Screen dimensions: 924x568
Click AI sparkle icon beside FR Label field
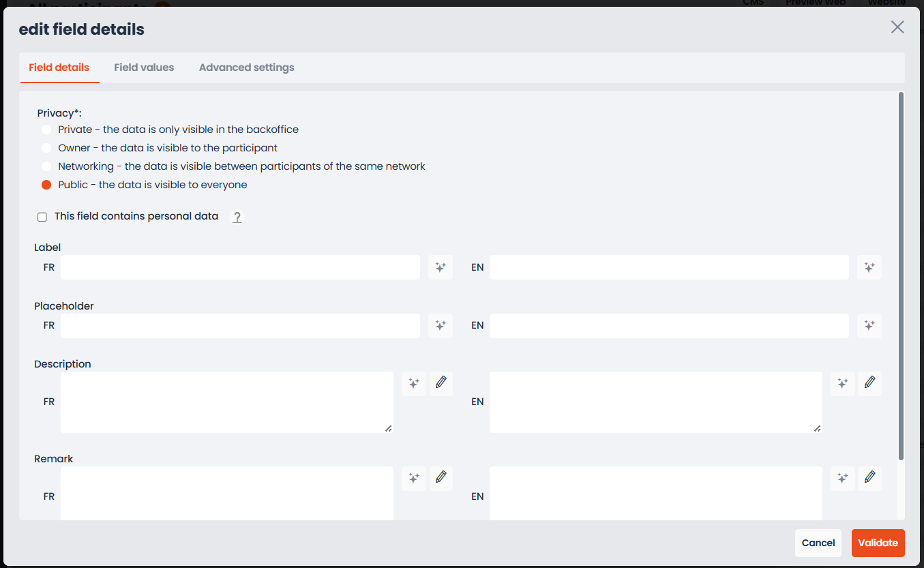pos(441,267)
